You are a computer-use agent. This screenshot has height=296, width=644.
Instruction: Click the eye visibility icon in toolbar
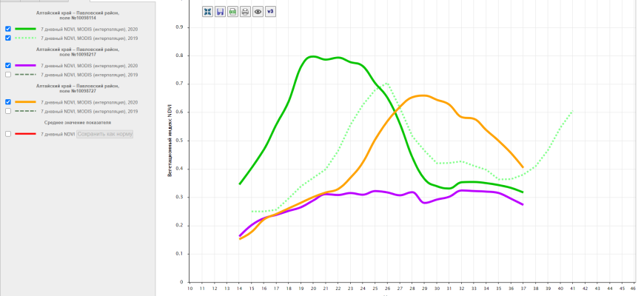coord(258,12)
